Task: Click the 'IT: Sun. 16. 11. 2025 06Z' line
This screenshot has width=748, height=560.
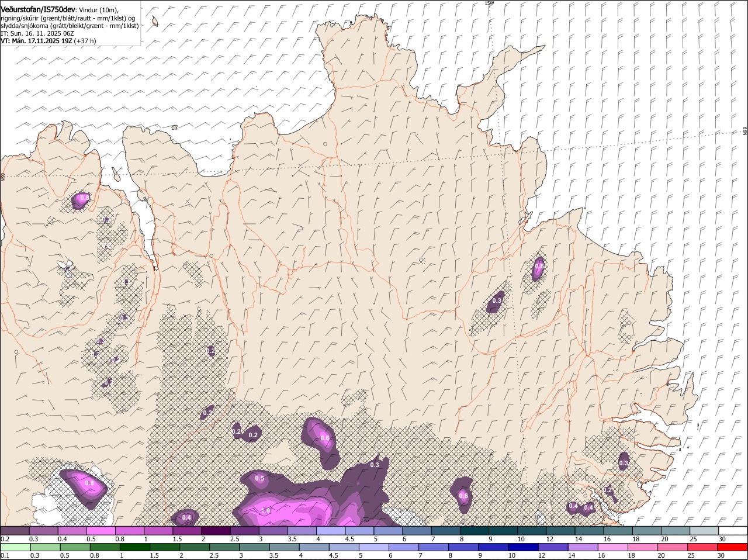Action: pos(37,33)
